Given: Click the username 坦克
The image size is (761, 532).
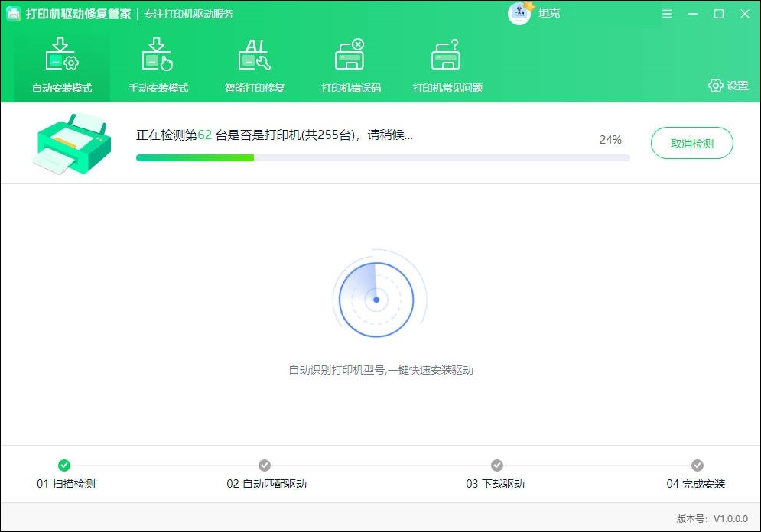Looking at the screenshot, I should coord(549,14).
